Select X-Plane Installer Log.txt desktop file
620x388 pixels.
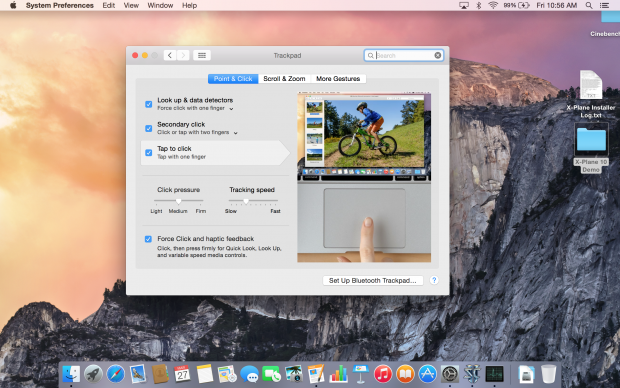(591, 94)
